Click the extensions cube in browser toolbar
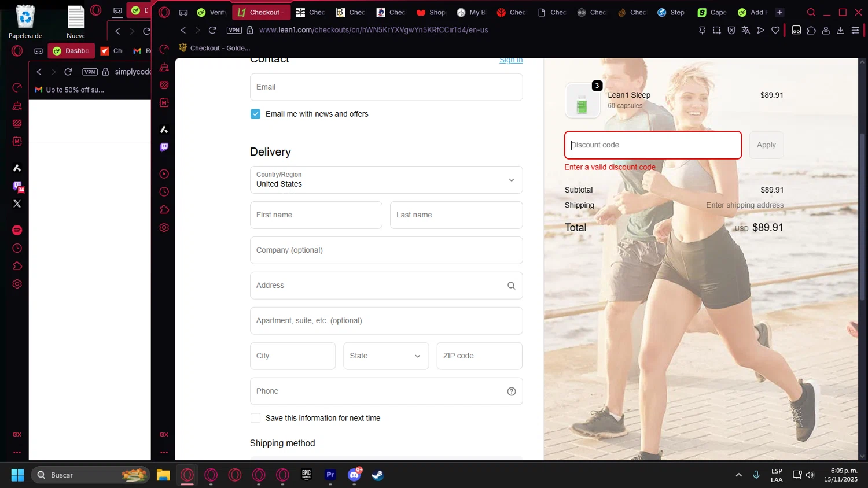Viewport: 868px width, 488px height. [x=811, y=30]
